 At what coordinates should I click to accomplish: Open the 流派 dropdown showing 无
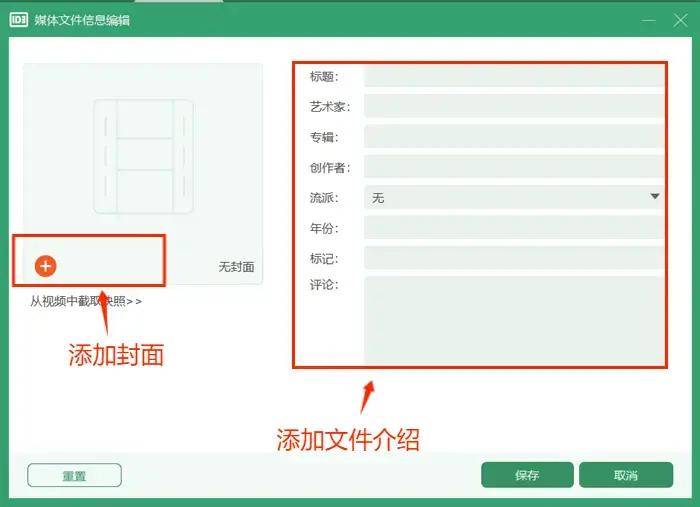(x=514, y=197)
